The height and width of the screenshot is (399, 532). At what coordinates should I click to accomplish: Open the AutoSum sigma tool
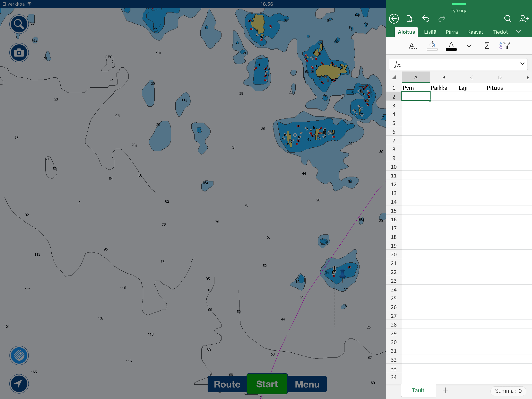pyautogui.click(x=487, y=45)
